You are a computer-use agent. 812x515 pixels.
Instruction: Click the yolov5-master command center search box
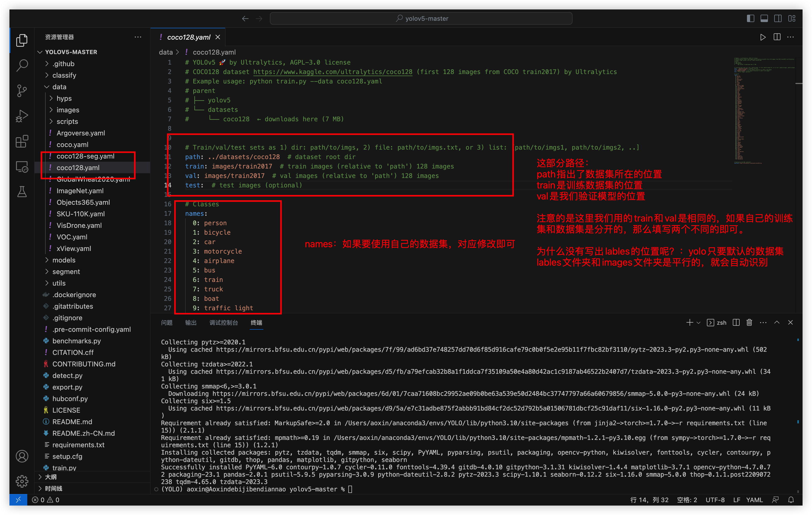421,19
